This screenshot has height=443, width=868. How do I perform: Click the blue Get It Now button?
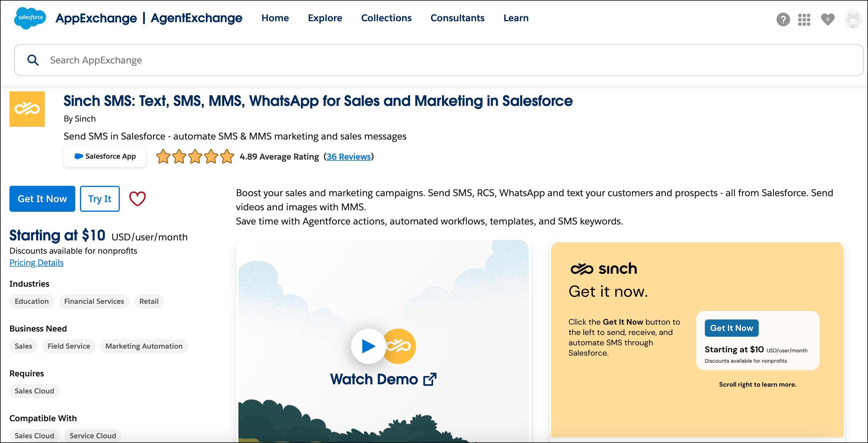pos(42,199)
